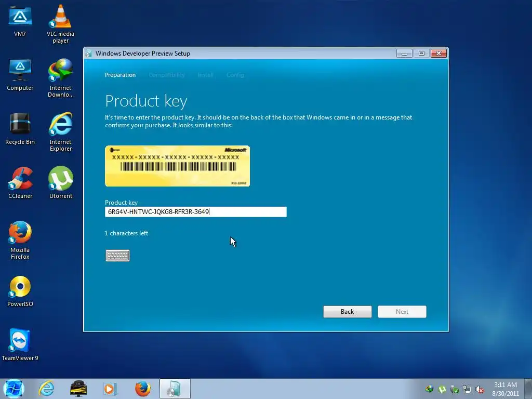Launch Utorrent from the desktop
This screenshot has height=399, width=532.
coord(60,182)
